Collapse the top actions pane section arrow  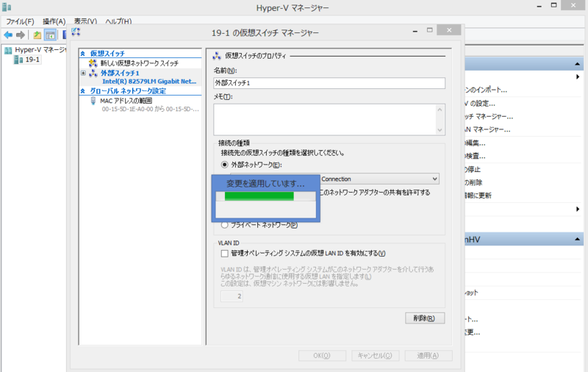(577, 64)
